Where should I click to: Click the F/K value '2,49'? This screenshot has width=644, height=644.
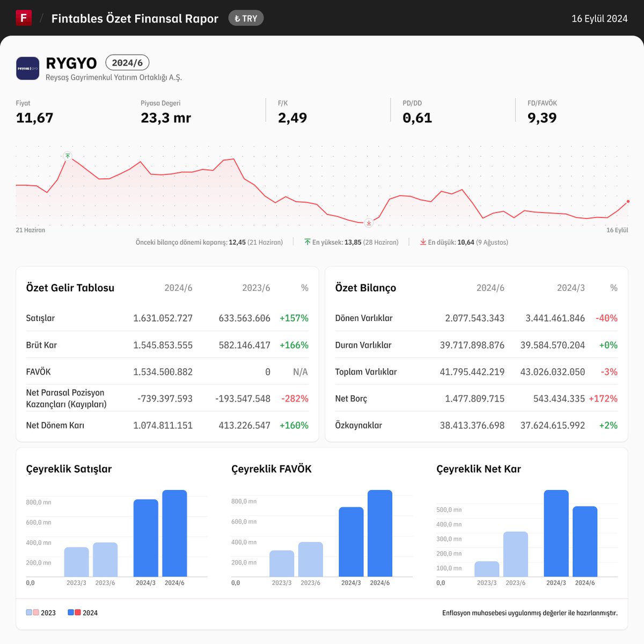coord(292,118)
